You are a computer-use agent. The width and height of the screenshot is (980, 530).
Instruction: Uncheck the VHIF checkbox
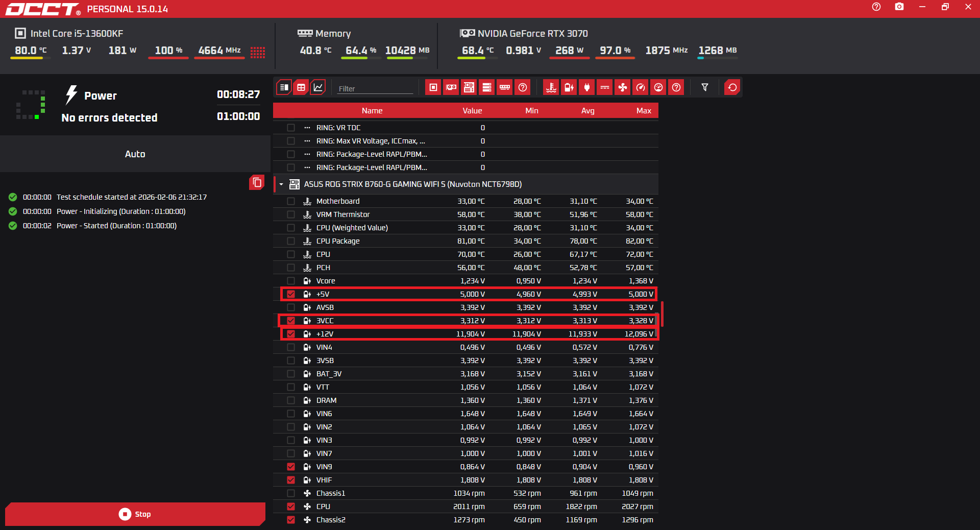(291, 480)
